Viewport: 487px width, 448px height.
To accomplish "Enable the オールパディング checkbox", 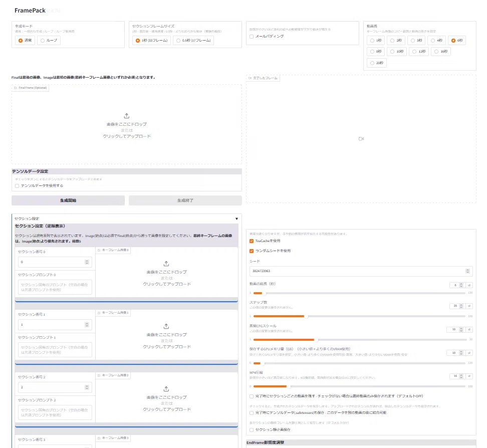I will point(252,37).
